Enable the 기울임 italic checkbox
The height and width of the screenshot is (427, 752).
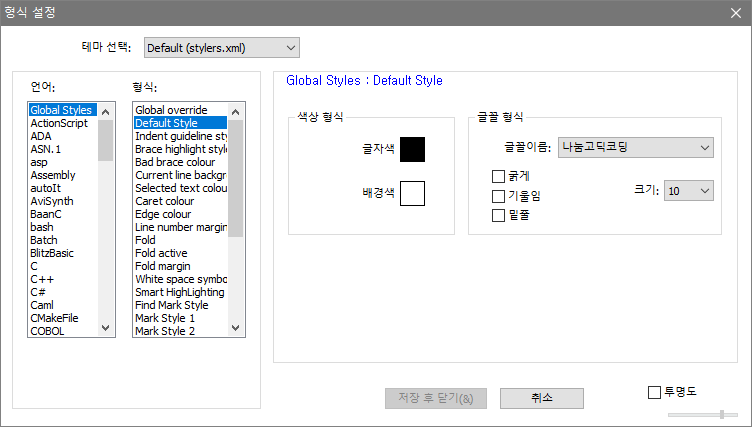click(x=498, y=196)
